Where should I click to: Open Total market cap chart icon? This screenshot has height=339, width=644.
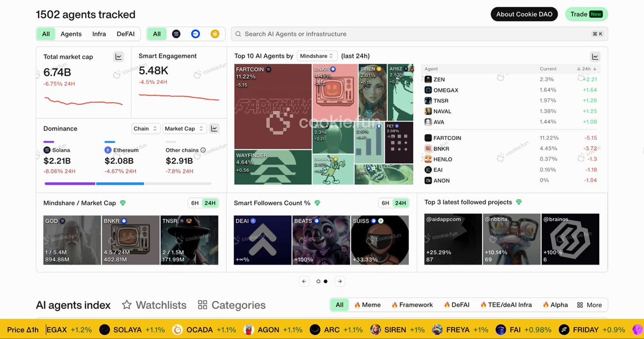pyautogui.click(x=119, y=56)
